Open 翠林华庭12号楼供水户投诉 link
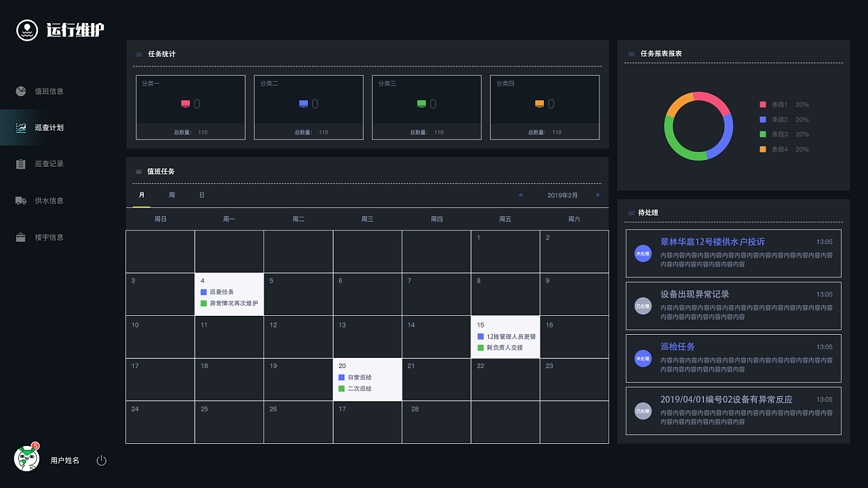Viewport: 868px width, 488px height. pyautogui.click(x=713, y=242)
